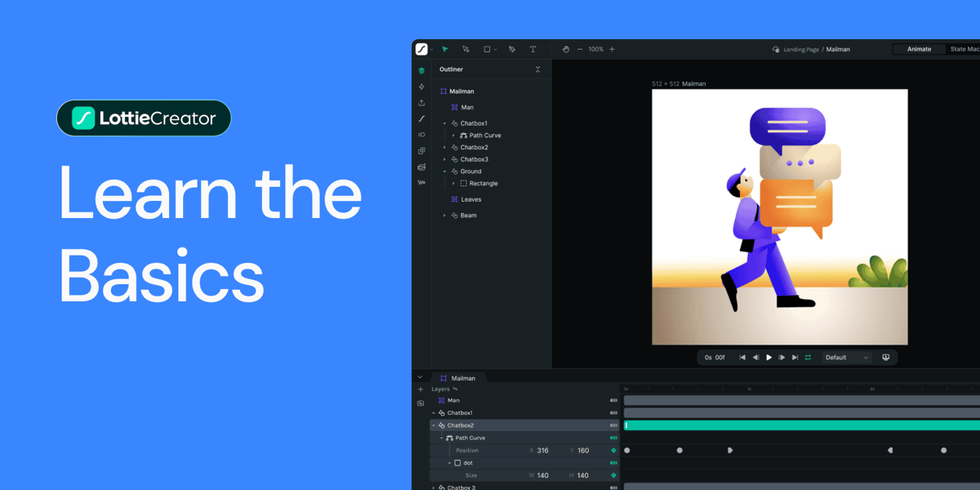Enable loop playback in the player bar
Screen dimensions: 980x490
click(x=808, y=357)
